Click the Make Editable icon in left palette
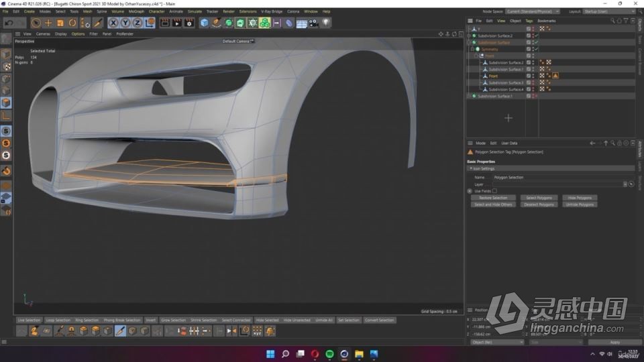Screen dimensions: 644x362 [x=6, y=39]
